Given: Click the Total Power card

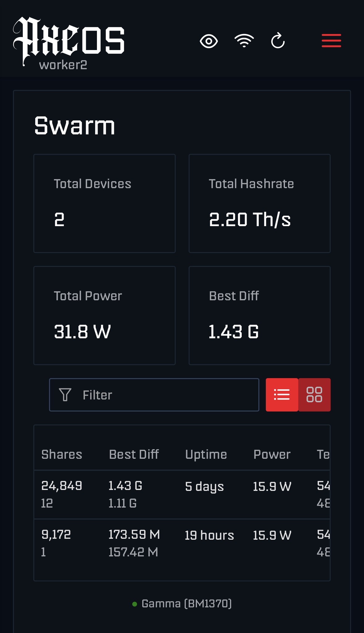Looking at the screenshot, I should click(104, 315).
